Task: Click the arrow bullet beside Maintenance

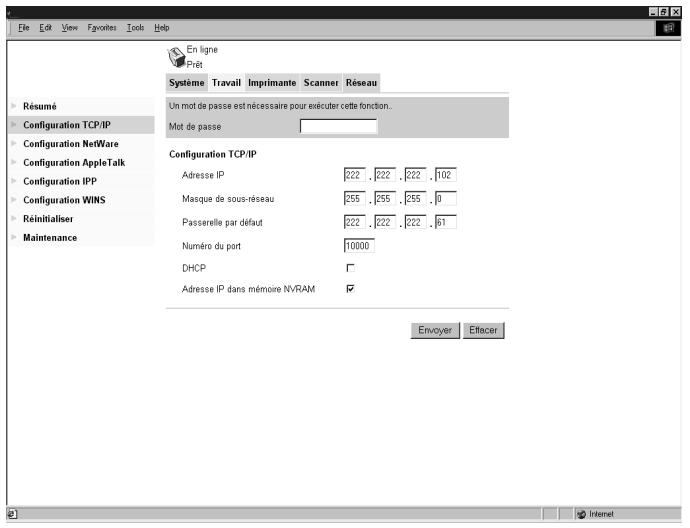Action: [x=14, y=237]
